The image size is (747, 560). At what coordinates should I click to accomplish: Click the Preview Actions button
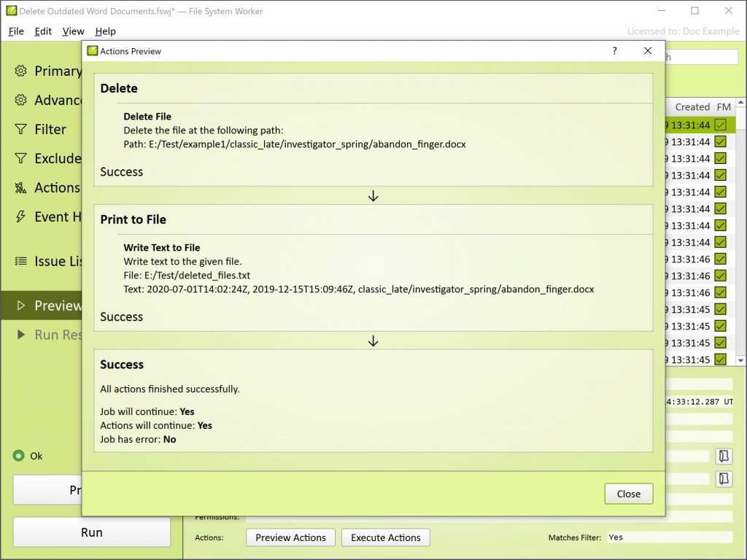pyautogui.click(x=290, y=537)
